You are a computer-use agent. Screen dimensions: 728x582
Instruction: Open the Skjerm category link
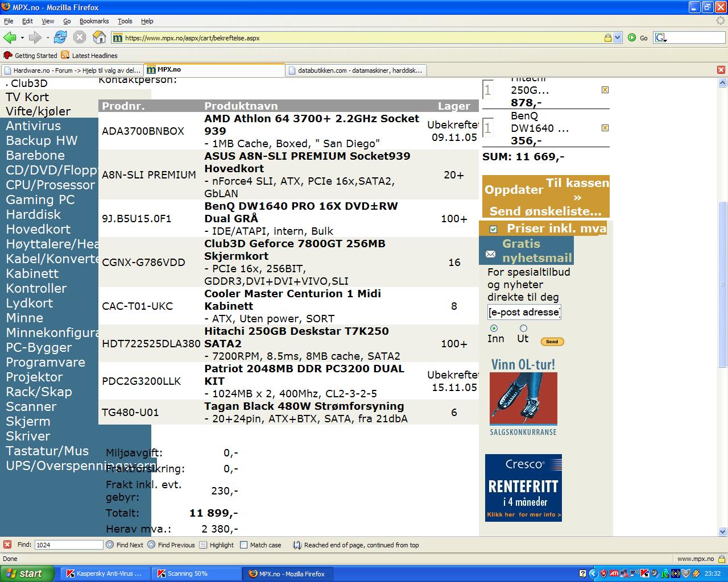(x=28, y=421)
